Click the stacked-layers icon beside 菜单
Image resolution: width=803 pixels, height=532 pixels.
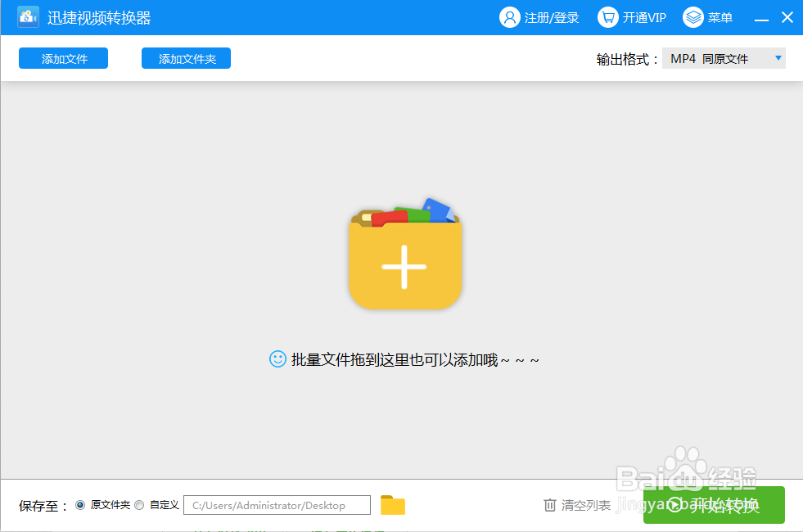(x=693, y=17)
